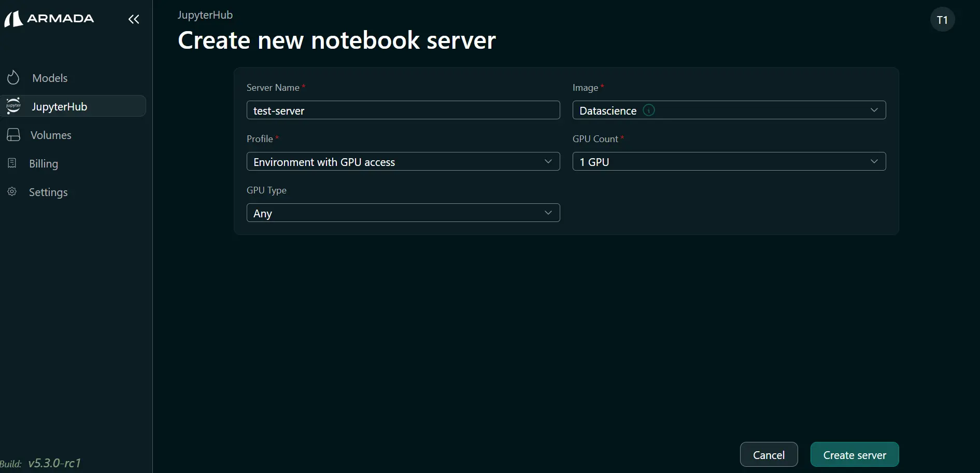Image resolution: width=980 pixels, height=473 pixels.
Task: Open the Settings menu label
Action: coord(48,192)
